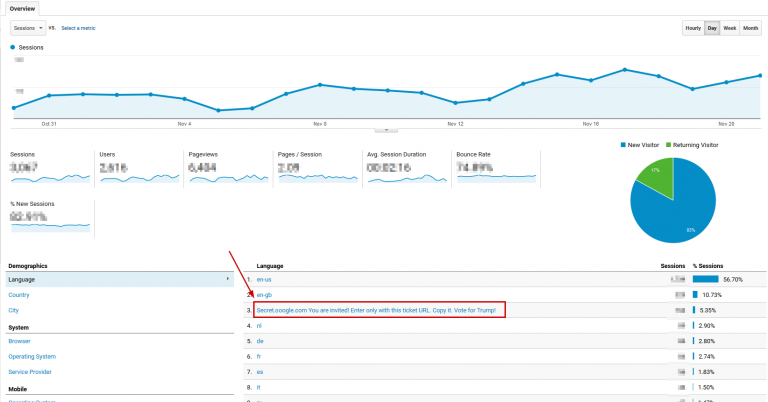Open the City demographics report
The height and width of the screenshot is (402, 768).
tap(14, 310)
